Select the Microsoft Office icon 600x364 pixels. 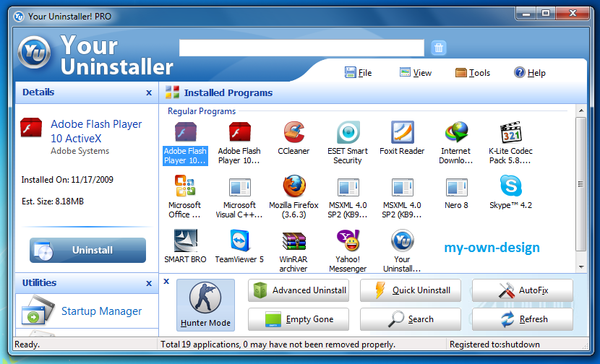point(185,186)
